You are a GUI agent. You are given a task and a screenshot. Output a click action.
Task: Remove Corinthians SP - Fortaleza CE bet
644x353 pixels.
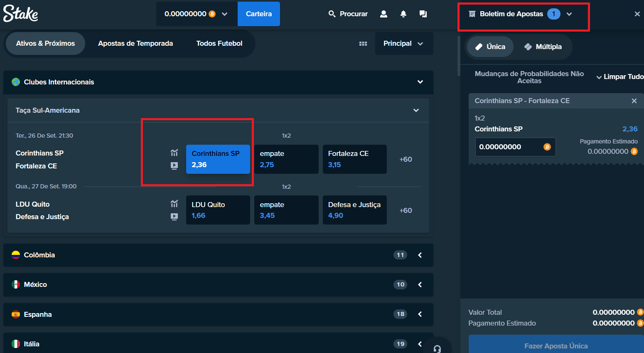coord(634,101)
